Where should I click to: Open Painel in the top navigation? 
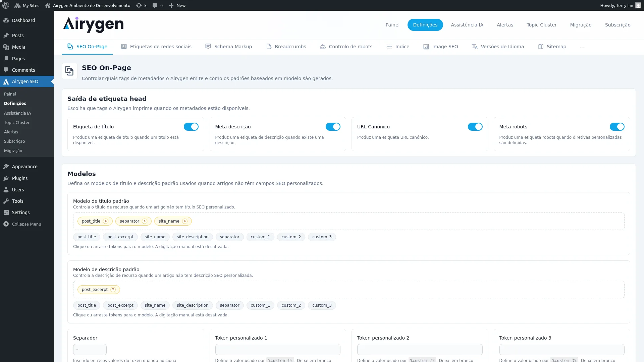pos(392,25)
